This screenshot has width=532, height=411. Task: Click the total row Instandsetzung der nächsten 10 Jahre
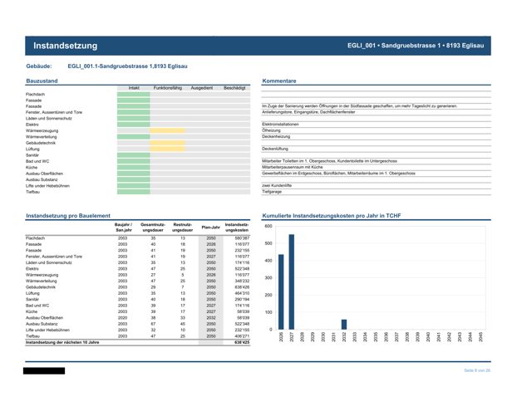pyautogui.click(x=137, y=343)
